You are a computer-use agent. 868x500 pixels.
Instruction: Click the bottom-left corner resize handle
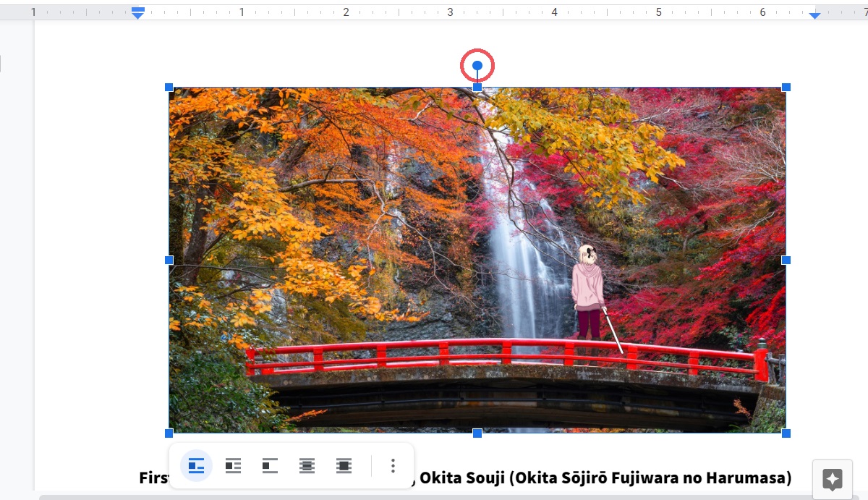click(x=169, y=433)
